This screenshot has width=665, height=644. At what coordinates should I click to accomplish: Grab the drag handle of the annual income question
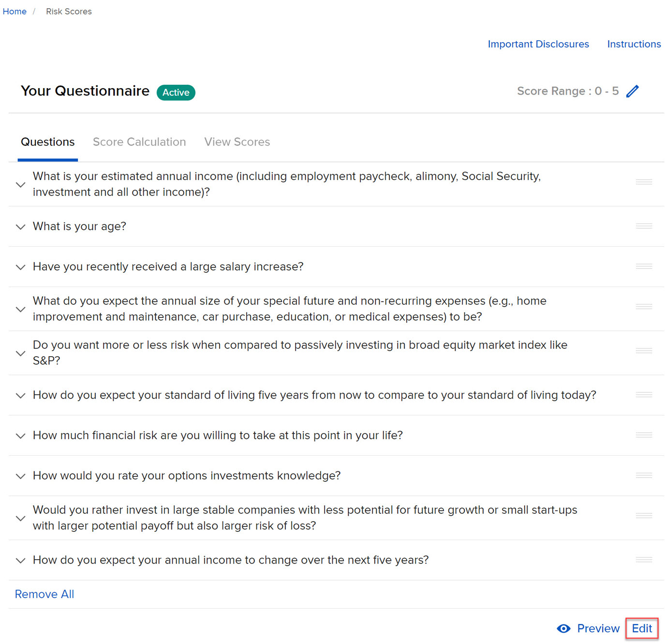(644, 182)
